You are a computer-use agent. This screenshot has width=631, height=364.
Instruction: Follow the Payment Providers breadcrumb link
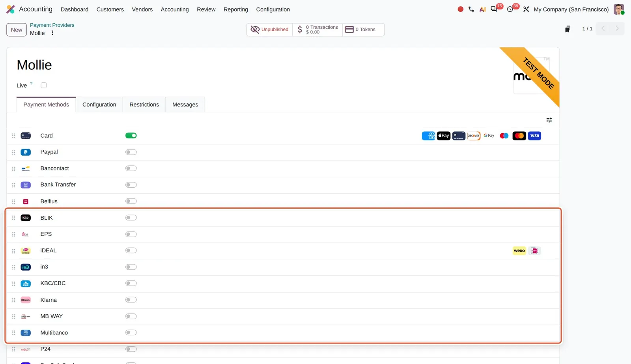click(52, 25)
